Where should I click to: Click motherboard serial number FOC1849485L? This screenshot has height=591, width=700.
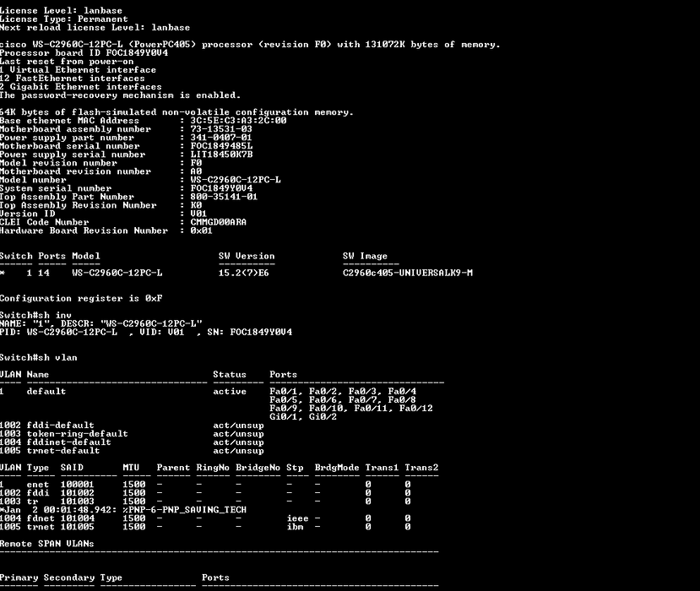click(221, 146)
